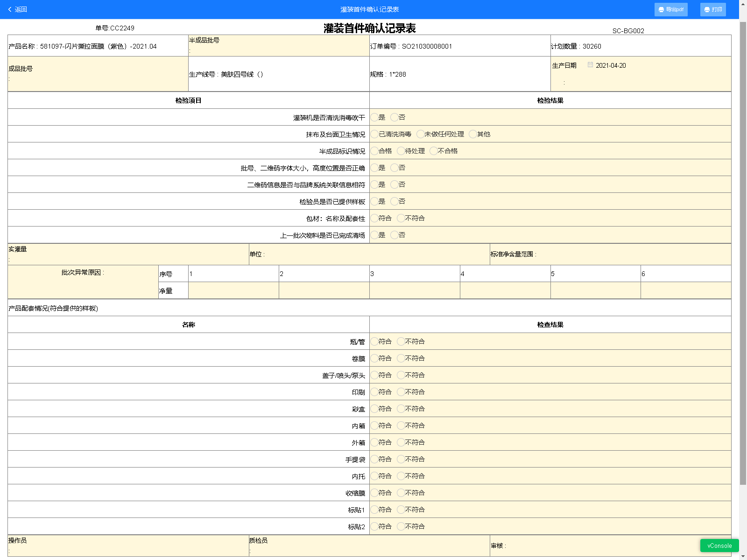Open the vConsole debug button
Screen dimensions: 747x560
[x=719, y=546]
